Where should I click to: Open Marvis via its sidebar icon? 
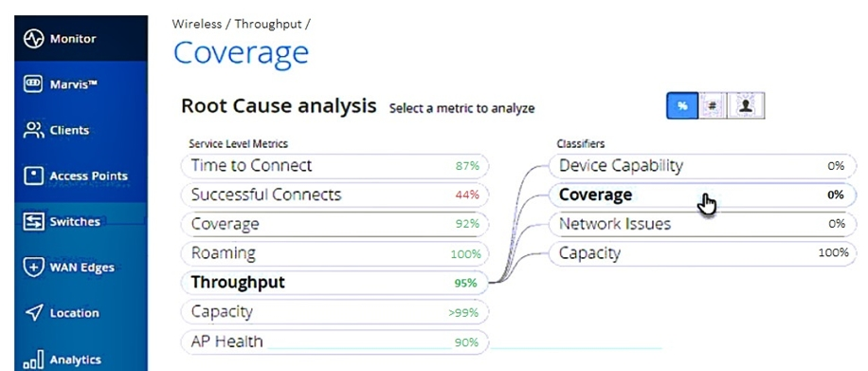point(33,84)
